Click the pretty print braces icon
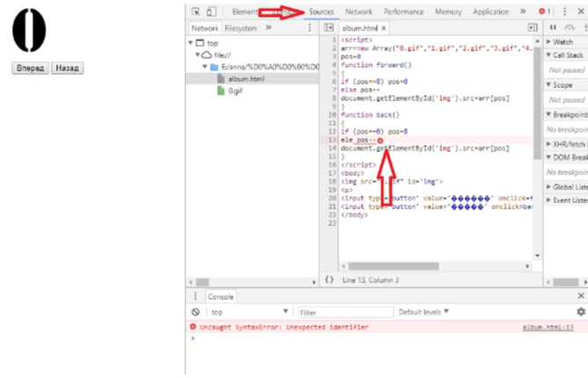 329,280
